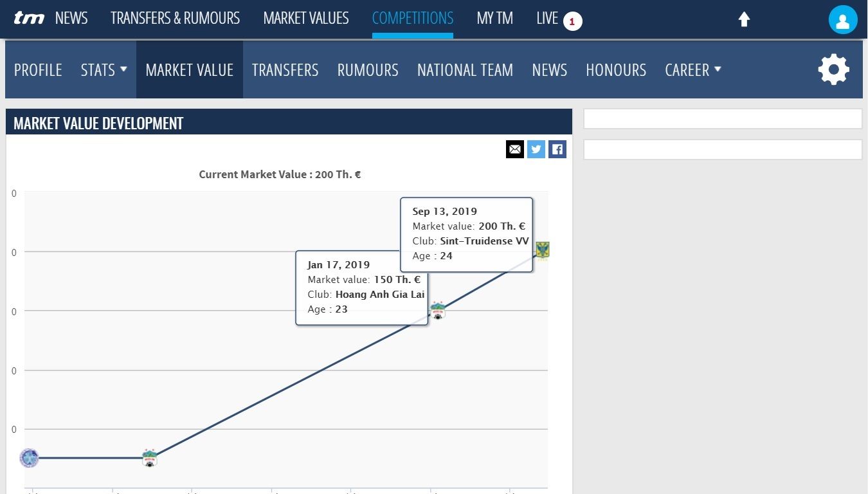
Task: Switch to the TRANSFERS tab
Action: coord(285,69)
